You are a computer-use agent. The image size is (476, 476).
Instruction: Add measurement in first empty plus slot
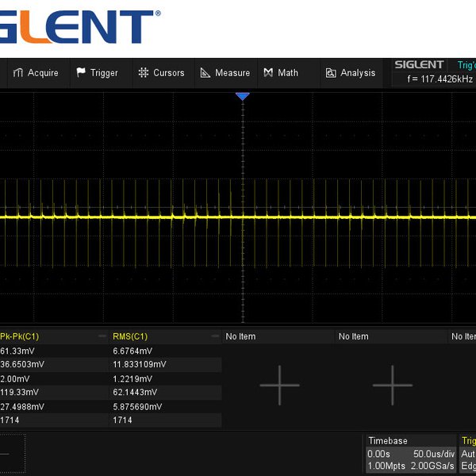click(x=279, y=386)
